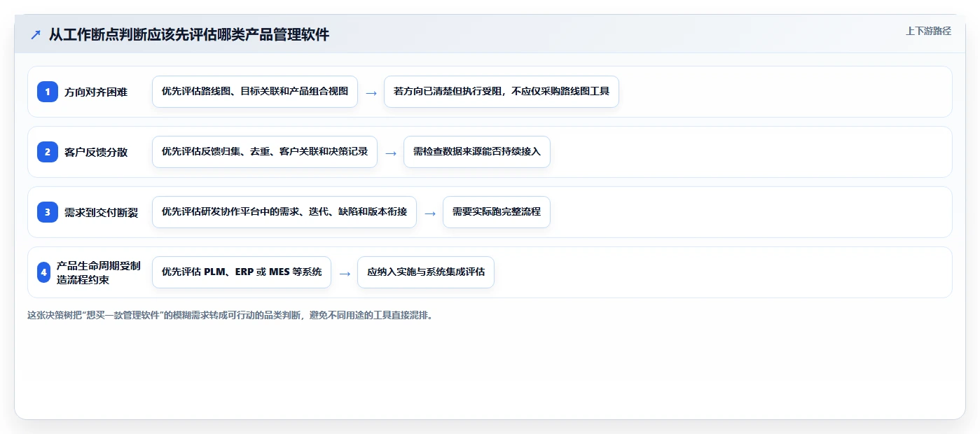Screen dimensions: 980x434
Task: Click the 需要实际跑完整流程 box
Action: click(x=497, y=212)
